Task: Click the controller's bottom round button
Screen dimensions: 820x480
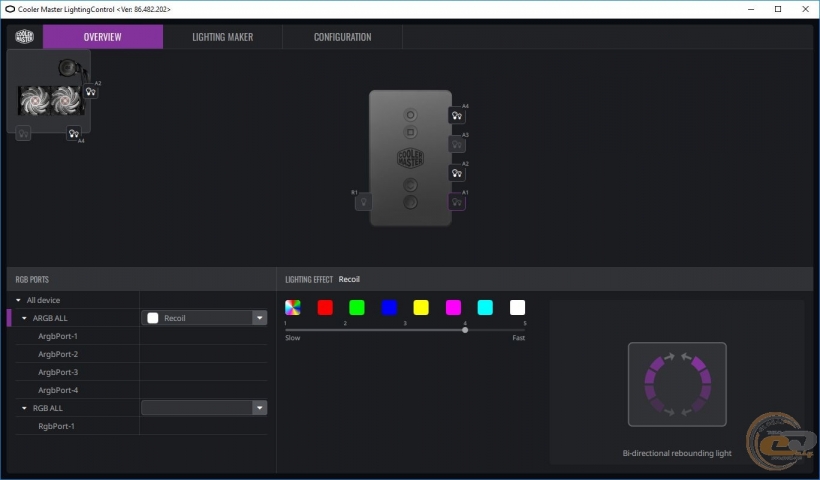Action: [411, 202]
